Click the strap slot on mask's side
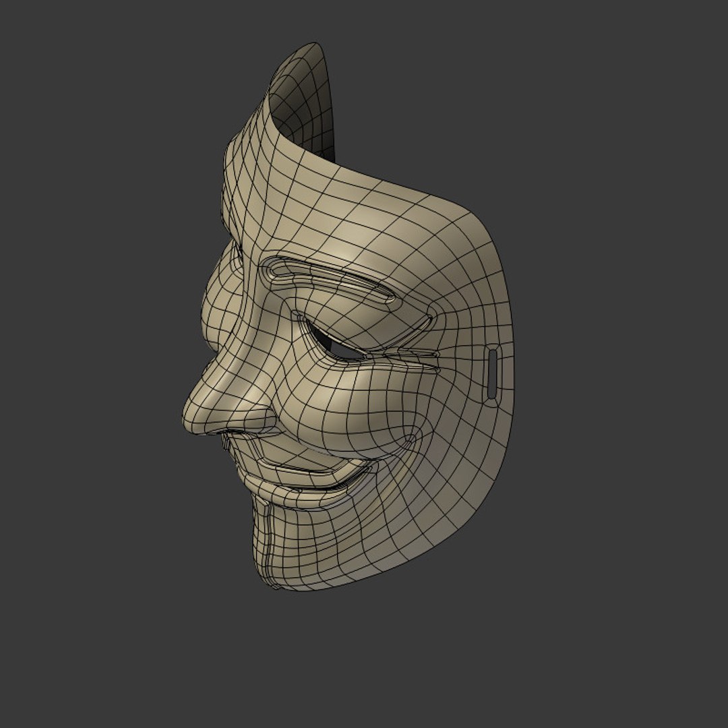Viewport: 728px width, 728px height. (x=492, y=373)
